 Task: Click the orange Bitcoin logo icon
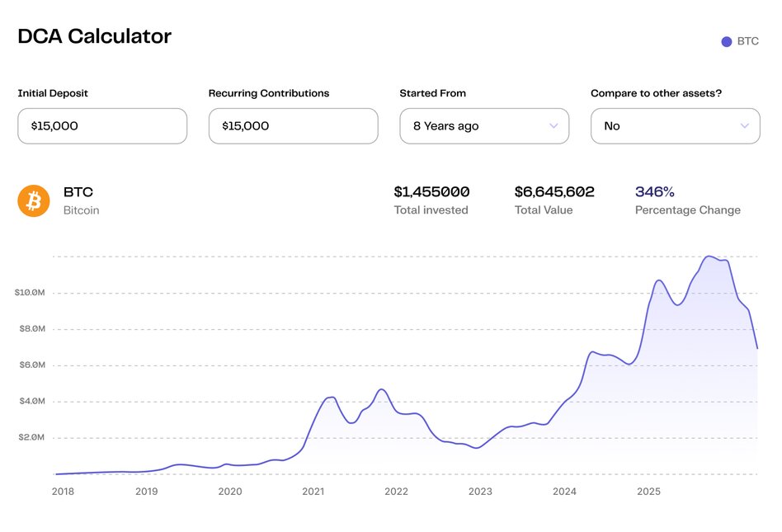(x=34, y=200)
